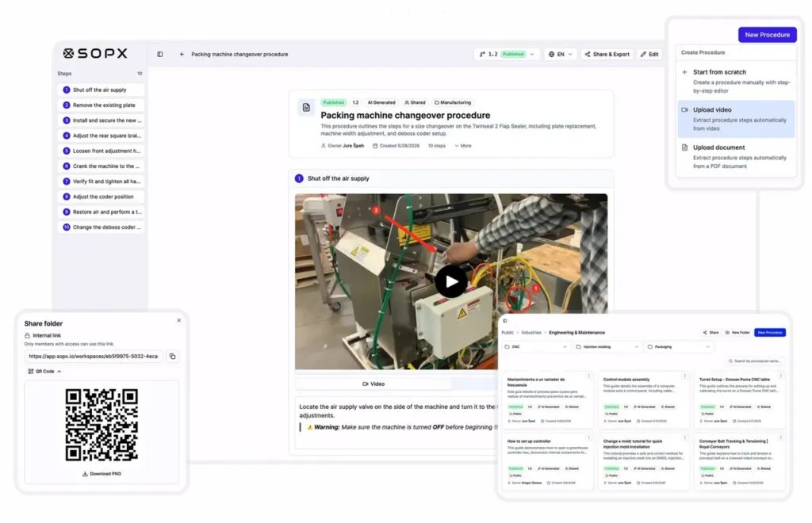Select step 5 Loosen front adjustment
This screenshot has height=523, width=812.
[x=101, y=151]
